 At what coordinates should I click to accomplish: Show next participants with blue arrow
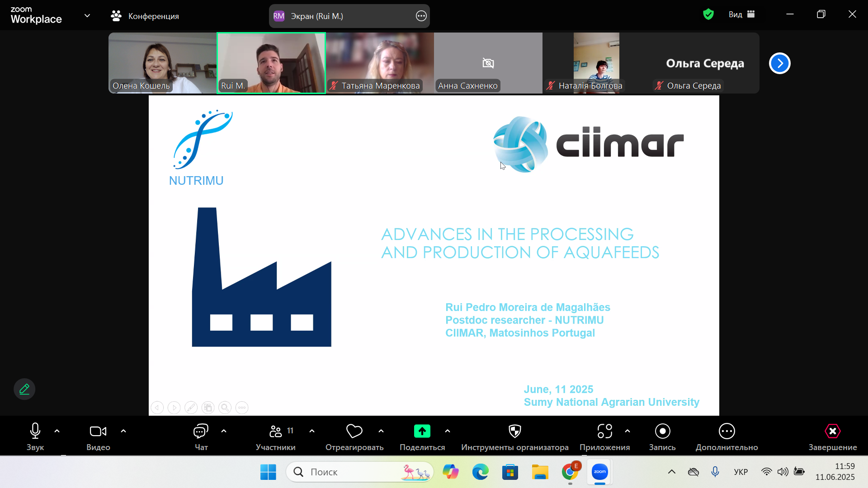pos(780,63)
